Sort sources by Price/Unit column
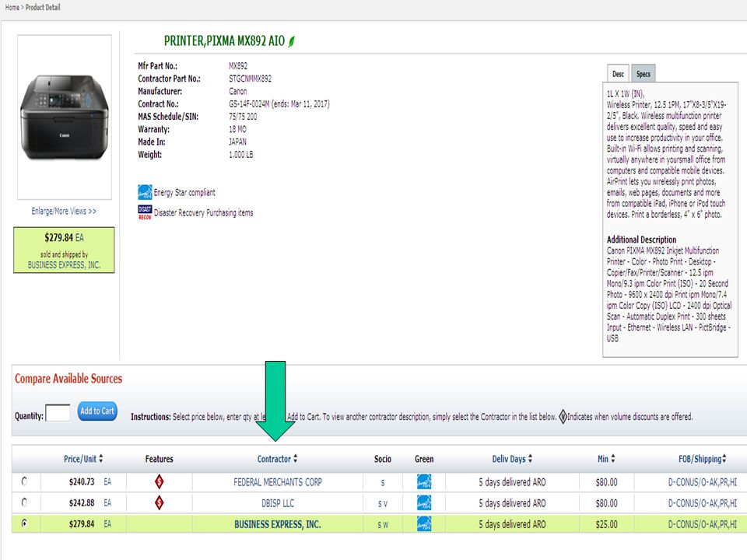 (83, 459)
